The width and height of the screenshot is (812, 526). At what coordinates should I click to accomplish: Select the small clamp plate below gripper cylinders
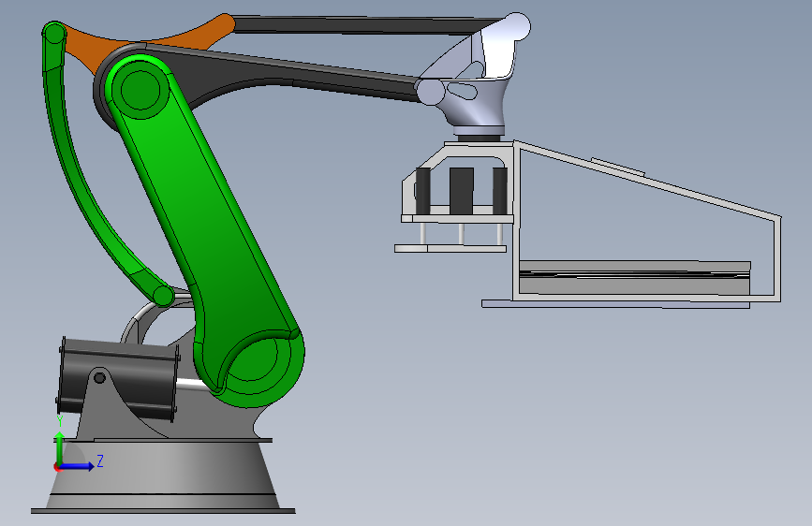(450, 249)
